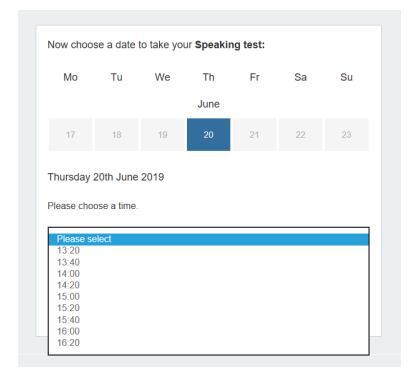The height and width of the screenshot is (377, 411).
Task: Pick date 23 on Sunday
Action: [x=346, y=135]
